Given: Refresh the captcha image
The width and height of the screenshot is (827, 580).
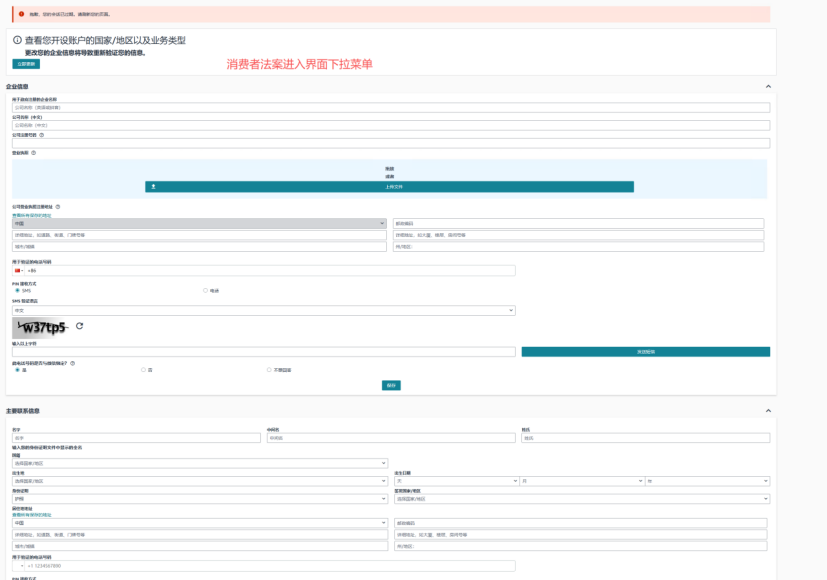Looking at the screenshot, I should click(x=79, y=326).
